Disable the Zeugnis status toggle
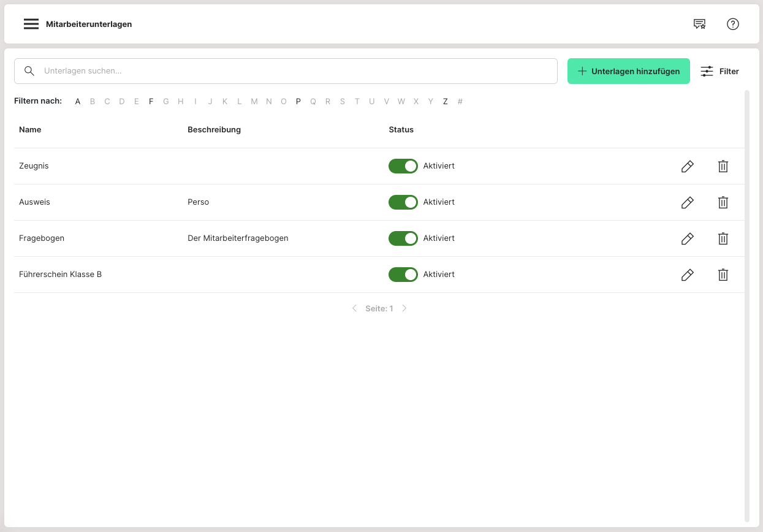 click(x=403, y=166)
